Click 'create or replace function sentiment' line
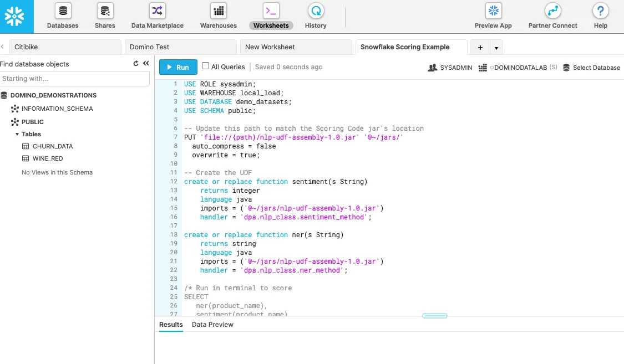The image size is (624, 364). [x=276, y=182]
